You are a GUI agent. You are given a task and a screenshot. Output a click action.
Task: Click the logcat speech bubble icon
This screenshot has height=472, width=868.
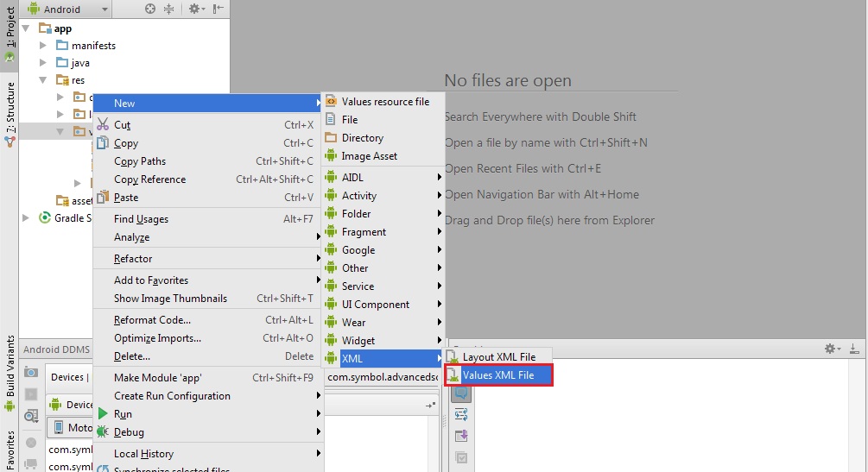click(x=460, y=393)
